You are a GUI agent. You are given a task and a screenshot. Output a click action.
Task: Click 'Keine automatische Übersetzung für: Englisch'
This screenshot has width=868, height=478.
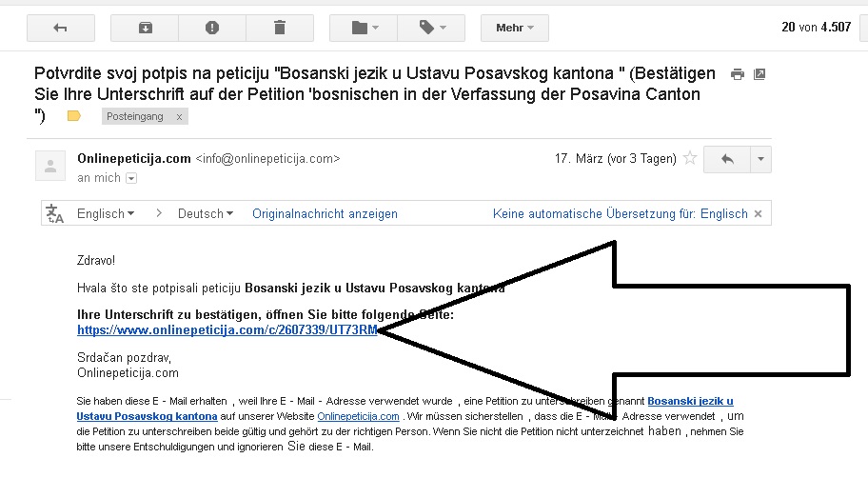620,214
